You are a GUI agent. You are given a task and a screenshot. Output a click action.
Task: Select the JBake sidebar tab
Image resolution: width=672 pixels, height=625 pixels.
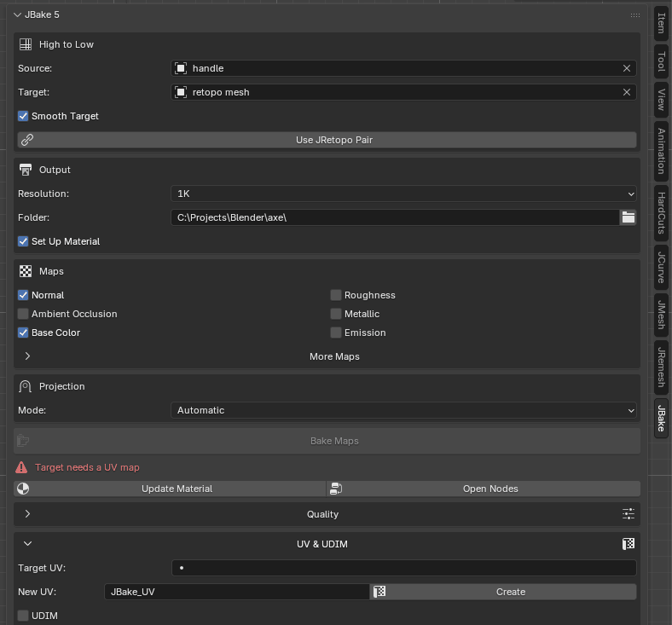(x=661, y=418)
